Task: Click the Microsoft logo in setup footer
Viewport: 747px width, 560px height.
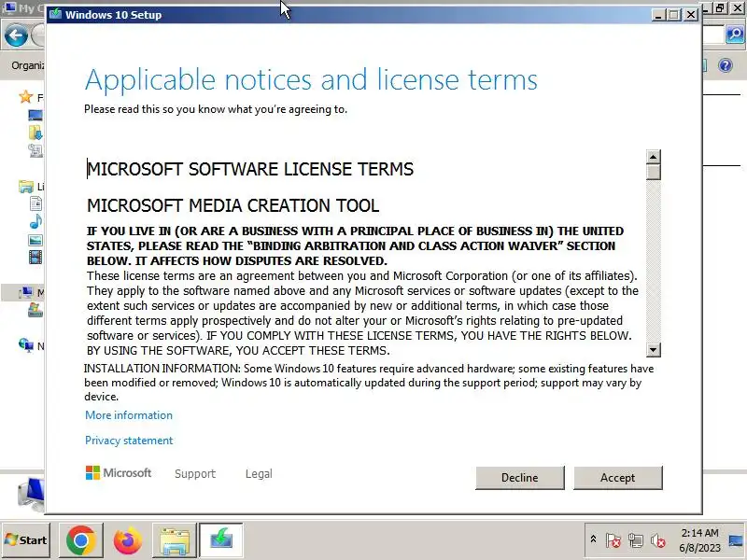Action: point(119,473)
